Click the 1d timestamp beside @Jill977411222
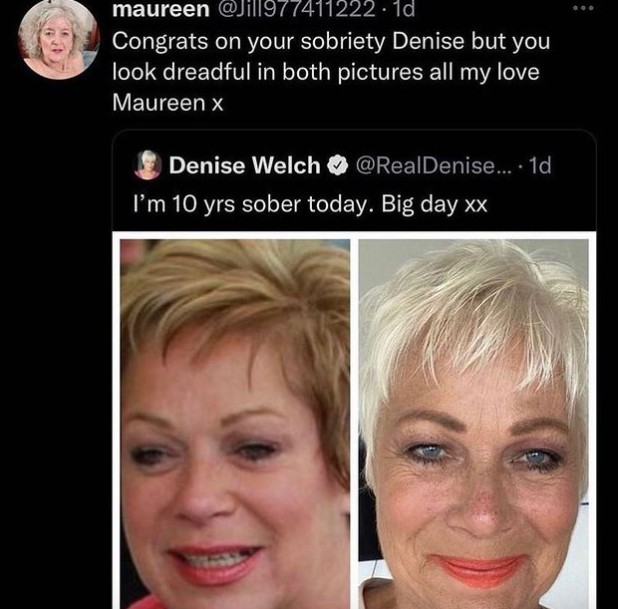This screenshot has width=618, height=609. [404, 11]
